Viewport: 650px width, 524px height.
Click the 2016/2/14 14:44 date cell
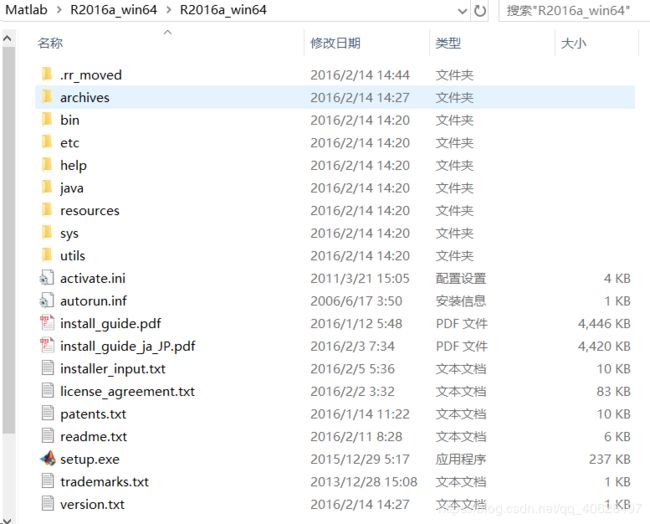pyautogui.click(x=360, y=75)
